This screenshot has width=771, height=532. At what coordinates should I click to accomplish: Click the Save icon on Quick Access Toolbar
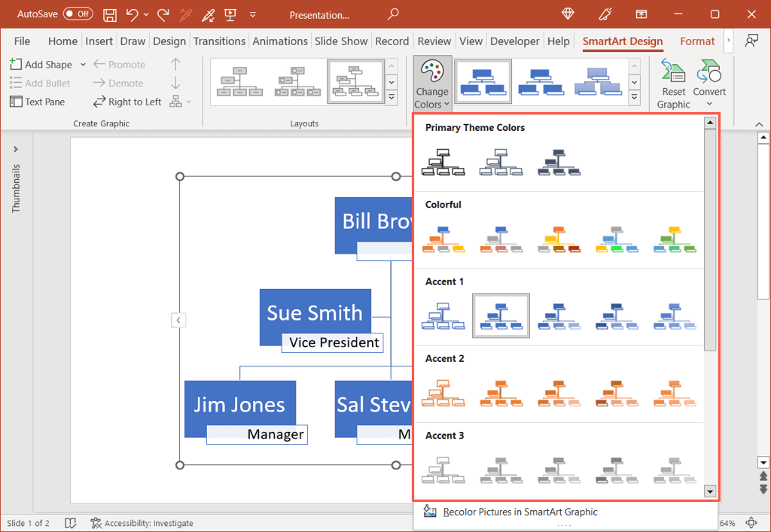(109, 14)
